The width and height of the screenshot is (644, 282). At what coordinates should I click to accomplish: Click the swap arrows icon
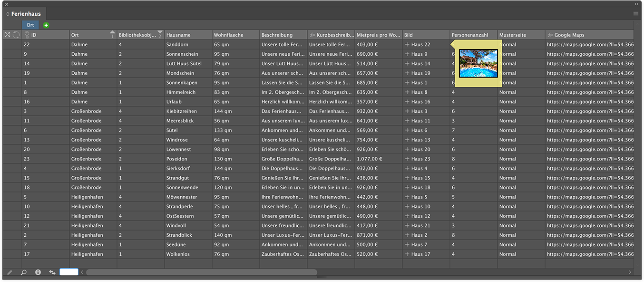click(x=52, y=272)
